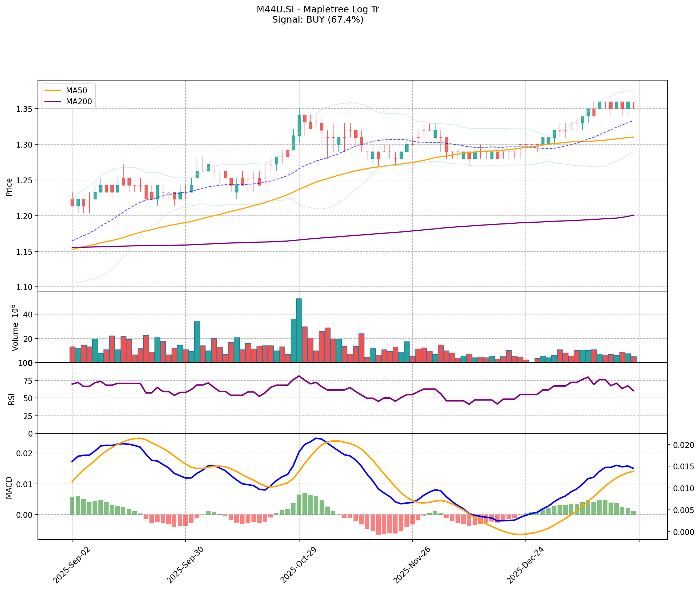
Task: Click the MA50 orange legend line swatch
Action: point(52,91)
